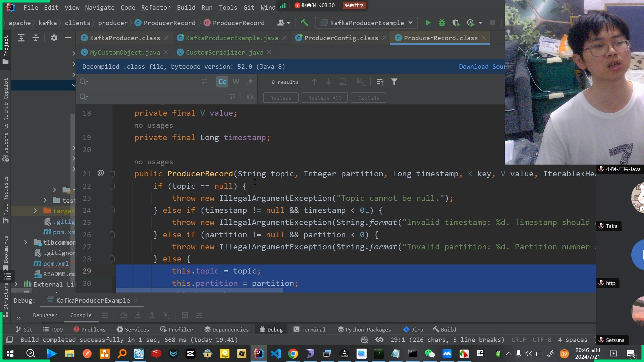Click the step out debugger icon
The height and width of the screenshot is (362, 644).
(x=152, y=315)
